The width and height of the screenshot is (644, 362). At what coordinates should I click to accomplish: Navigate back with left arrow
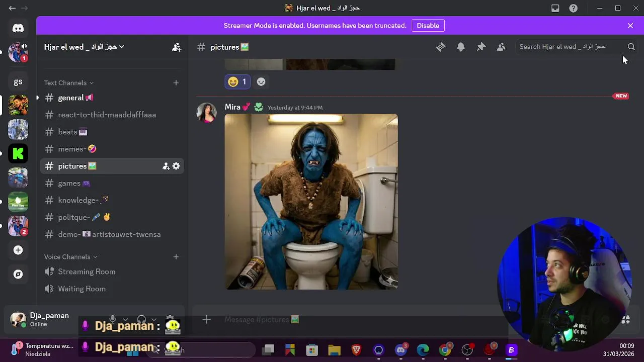pos(12,8)
